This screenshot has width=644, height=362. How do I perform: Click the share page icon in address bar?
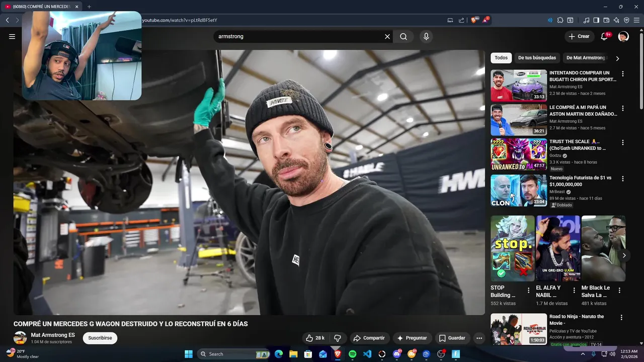461,20
